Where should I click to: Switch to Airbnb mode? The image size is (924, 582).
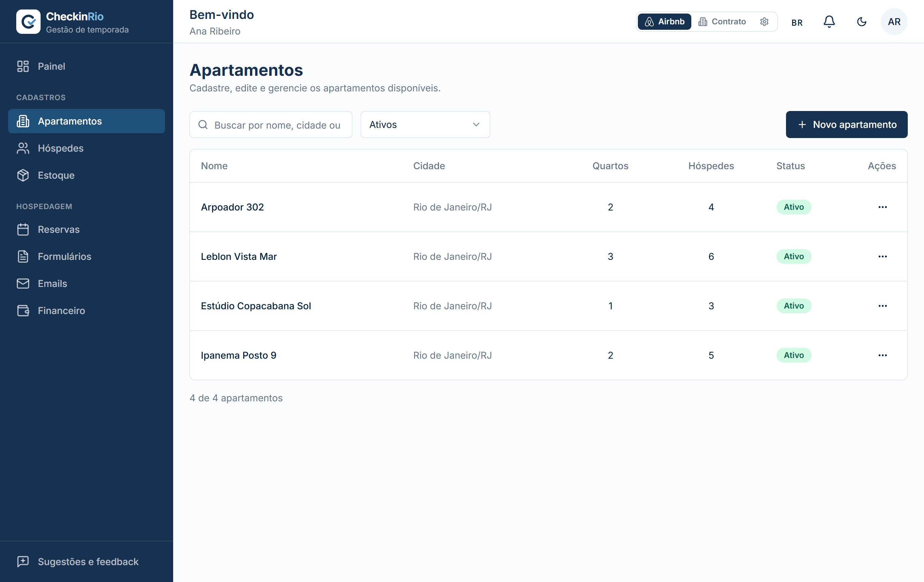[x=664, y=22]
